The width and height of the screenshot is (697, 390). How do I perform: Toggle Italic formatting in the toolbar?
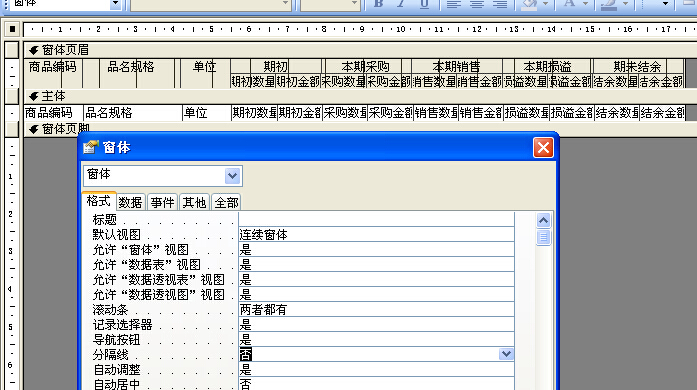coord(401,4)
